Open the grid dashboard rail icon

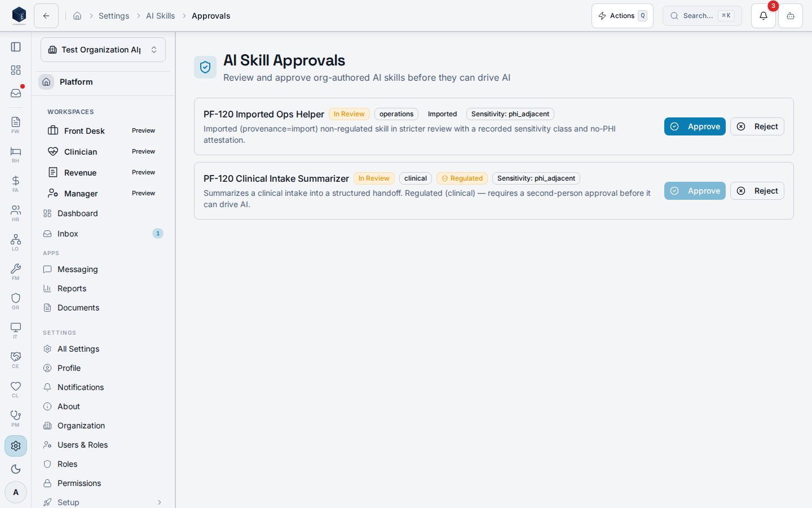(x=16, y=70)
